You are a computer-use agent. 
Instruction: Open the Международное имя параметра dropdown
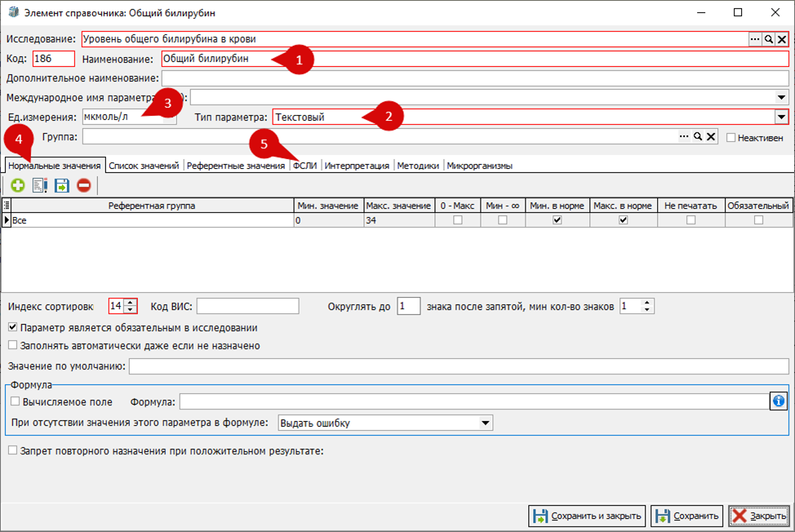click(781, 97)
